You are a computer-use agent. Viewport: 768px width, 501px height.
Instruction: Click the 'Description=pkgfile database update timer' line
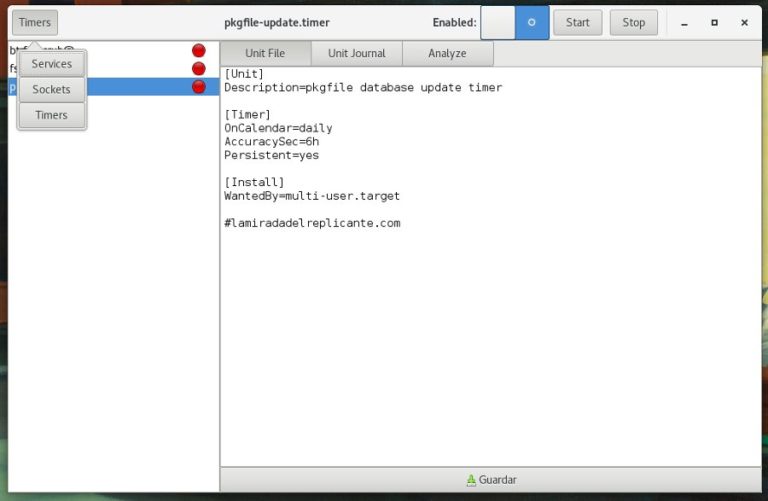tap(363, 88)
